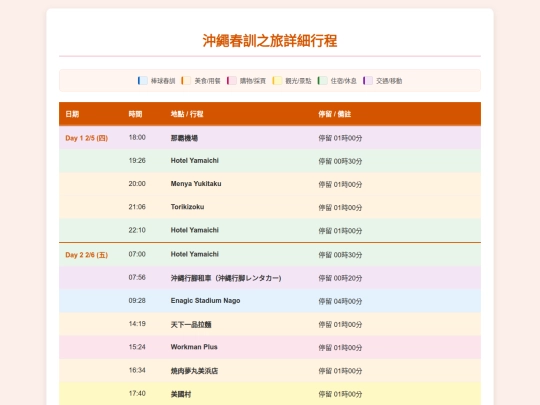Click 停留 04時00分 for Enagic Stadium
The image size is (540, 405).
[x=340, y=301]
